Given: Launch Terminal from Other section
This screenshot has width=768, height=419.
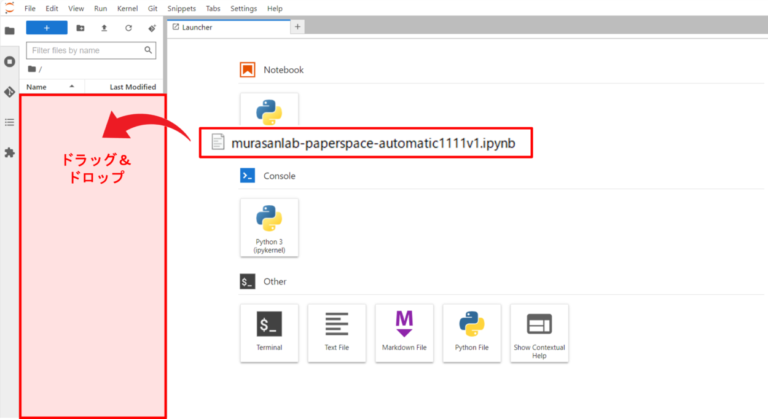Looking at the screenshot, I should 269,332.
